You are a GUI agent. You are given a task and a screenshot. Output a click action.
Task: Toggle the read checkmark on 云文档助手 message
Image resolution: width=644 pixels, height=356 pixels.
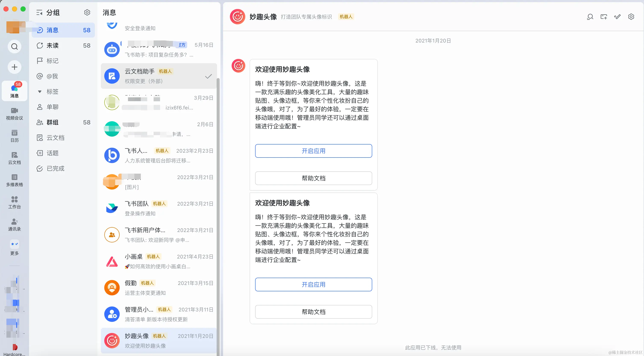[x=209, y=76]
